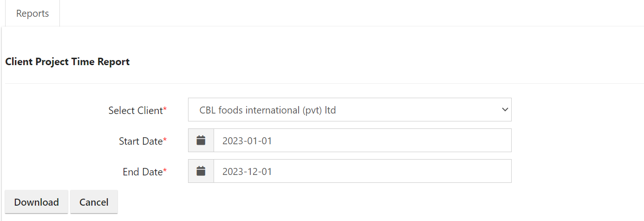Open the End Date calendar picker icon
644x221 pixels.
[x=201, y=171]
